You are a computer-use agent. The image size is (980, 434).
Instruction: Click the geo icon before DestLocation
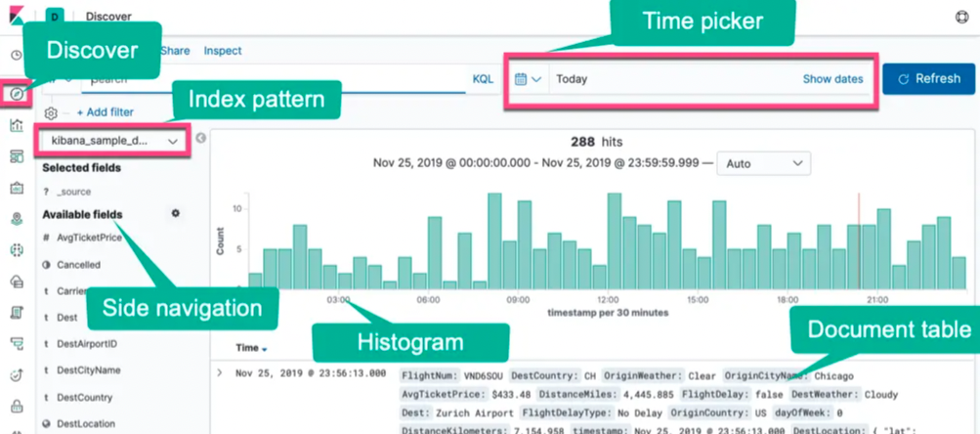click(x=46, y=423)
